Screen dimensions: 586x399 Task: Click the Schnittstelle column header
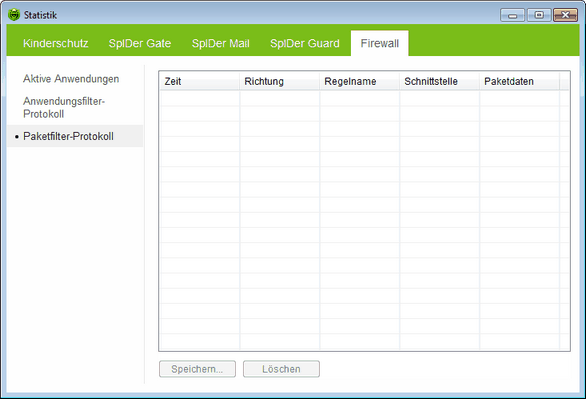439,81
